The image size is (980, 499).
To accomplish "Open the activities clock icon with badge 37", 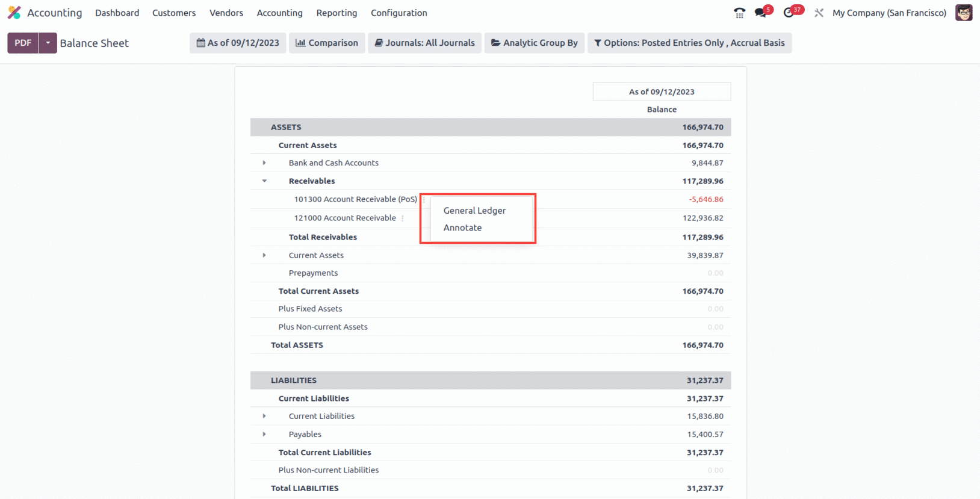I will tap(789, 13).
